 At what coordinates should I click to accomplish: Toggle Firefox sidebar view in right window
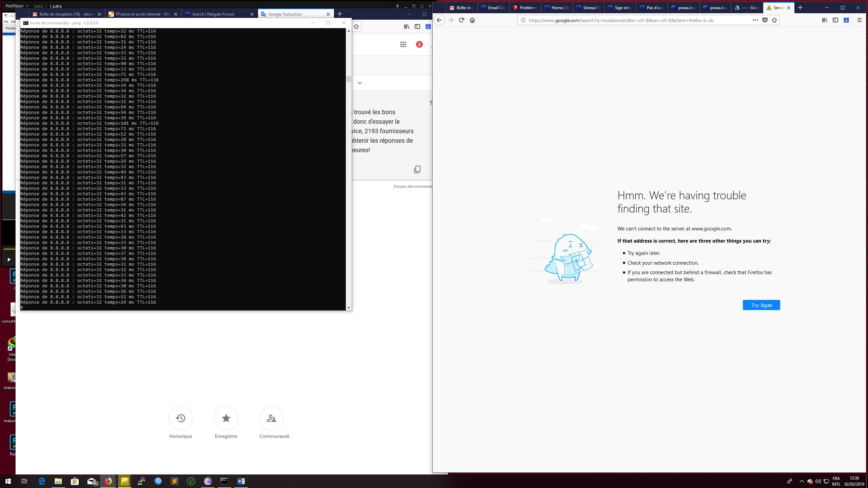(835, 20)
